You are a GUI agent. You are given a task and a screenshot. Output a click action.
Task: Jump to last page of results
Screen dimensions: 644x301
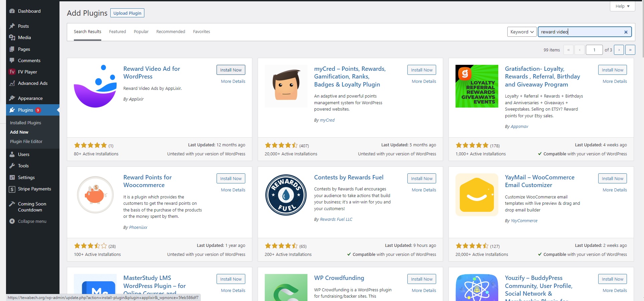pyautogui.click(x=630, y=50)
